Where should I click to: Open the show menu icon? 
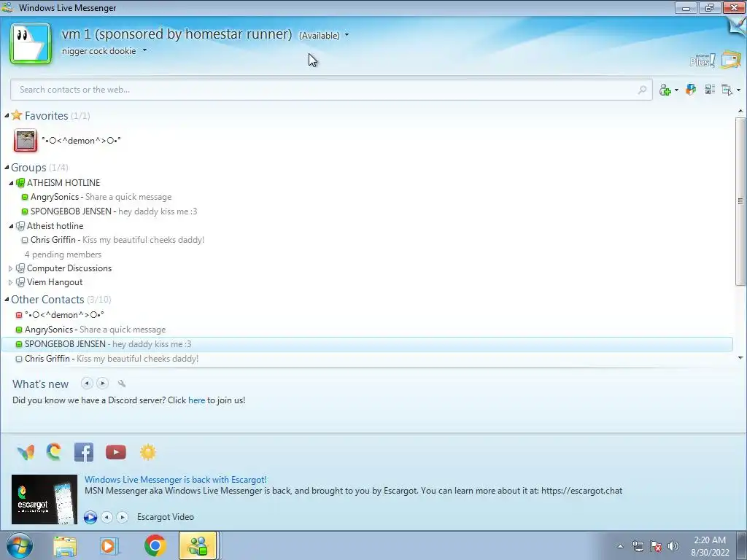[727, 90]
